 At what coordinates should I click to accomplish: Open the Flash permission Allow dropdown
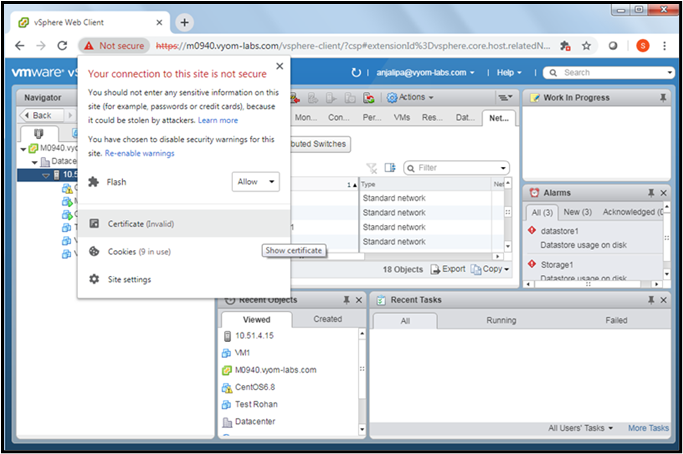point(255,182)
